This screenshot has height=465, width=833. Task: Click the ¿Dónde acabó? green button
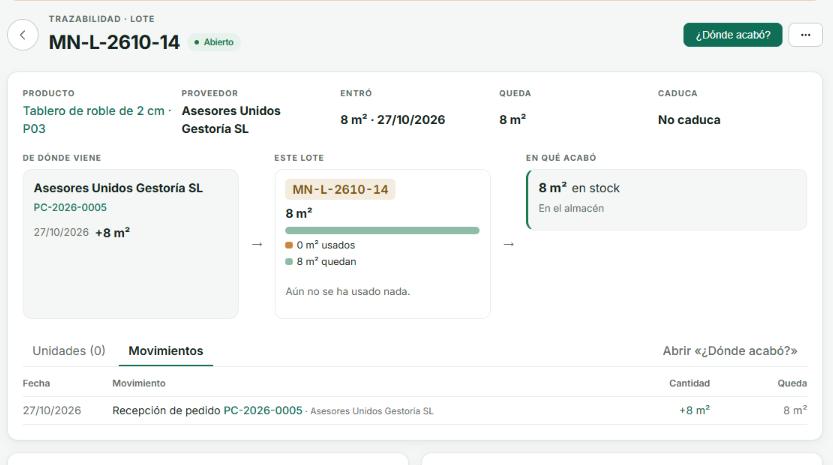pyautogui.click(x=733, y=35)
